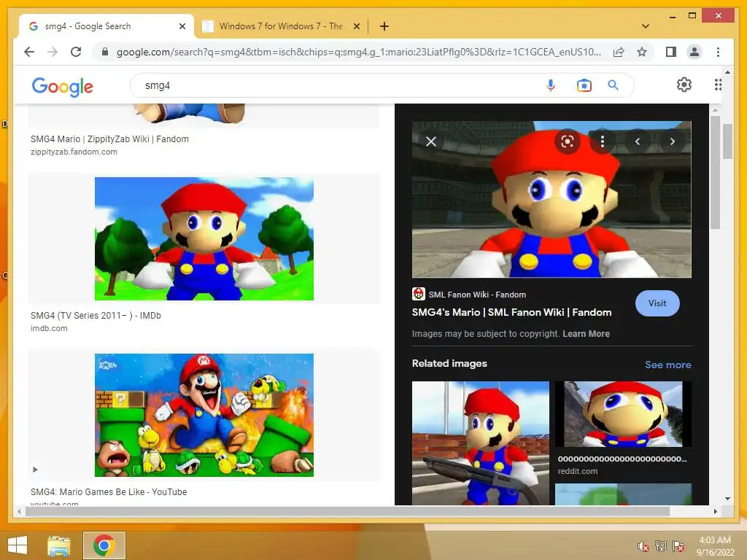747x560 pixels.
Task: Open File Explorer from taskbar
Action: (x=58, y=545)
